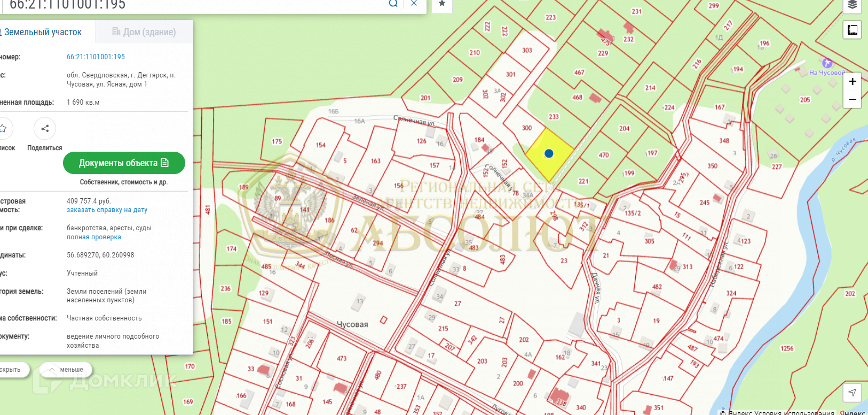Select parcel 300 on the map
The height and width of the screenshot is (415, 868).
click(527, 128)
